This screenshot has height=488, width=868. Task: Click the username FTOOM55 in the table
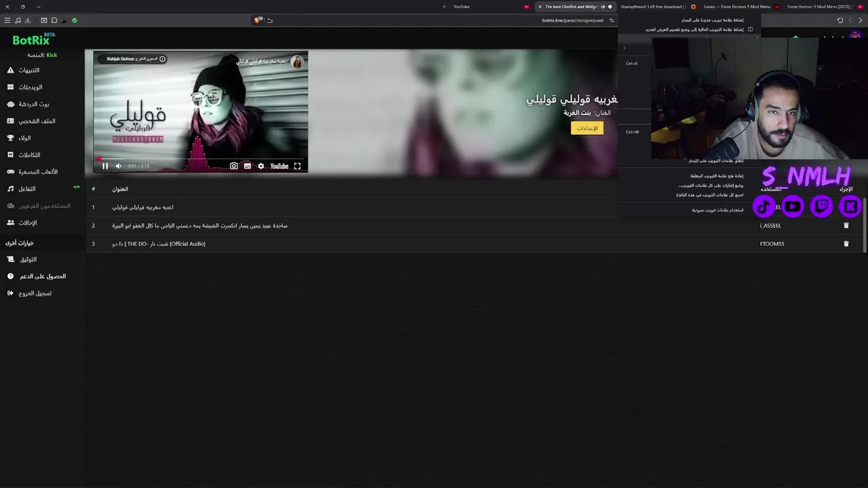[772, 244]
